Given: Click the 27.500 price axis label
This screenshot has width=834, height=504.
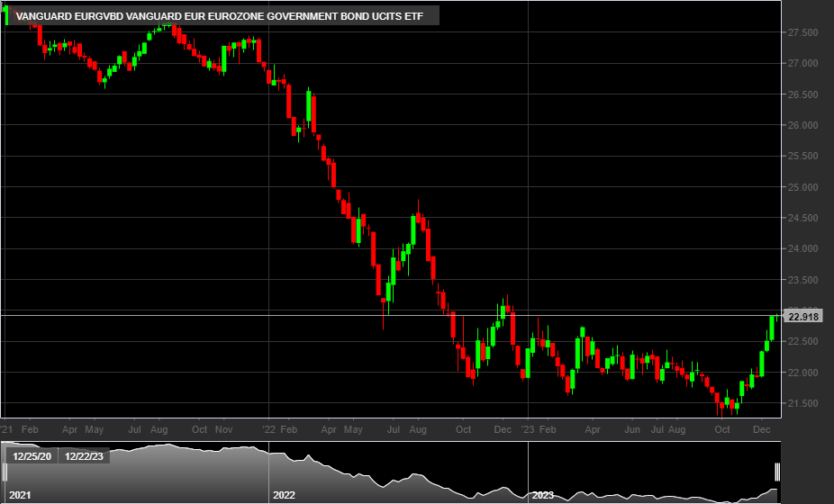Looking at the screenshot, I should click(x=802, y=32).
